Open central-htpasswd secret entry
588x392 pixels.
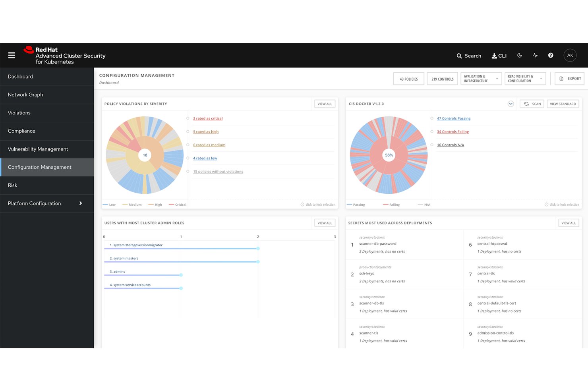coord(523,245)
